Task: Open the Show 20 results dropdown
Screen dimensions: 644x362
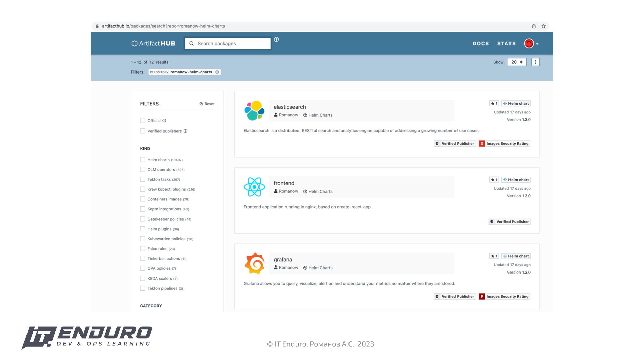Action: [517, 62]
